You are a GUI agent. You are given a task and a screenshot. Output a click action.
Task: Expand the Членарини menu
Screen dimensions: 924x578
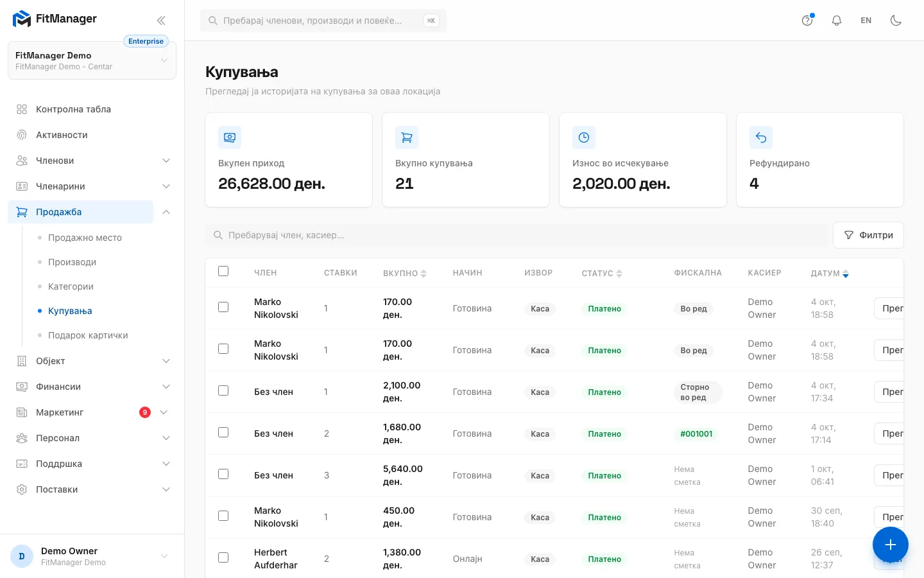[166, 186]
